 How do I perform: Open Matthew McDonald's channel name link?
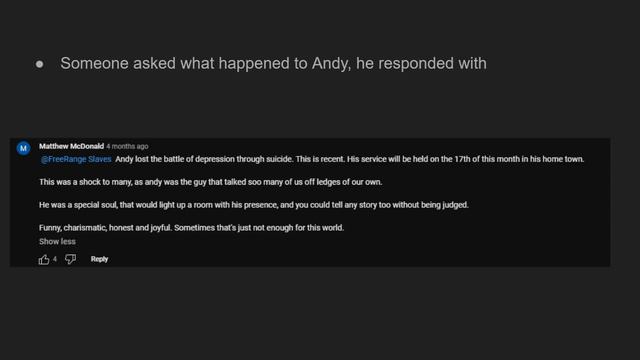coord(71,146)
